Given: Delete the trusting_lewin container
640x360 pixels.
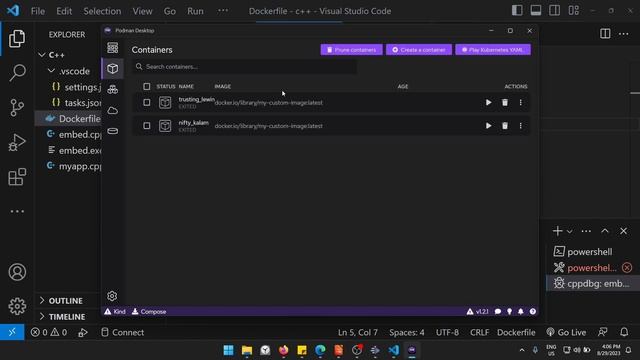Looking at the screenshot, I should [505, 102].
